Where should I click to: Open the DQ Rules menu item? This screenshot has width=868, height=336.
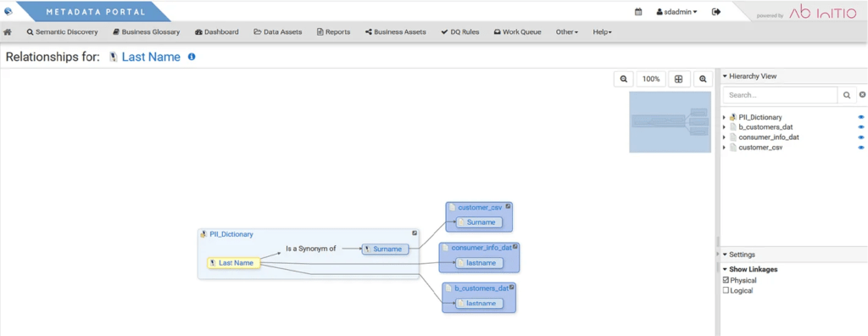click(x=460, y=32)
